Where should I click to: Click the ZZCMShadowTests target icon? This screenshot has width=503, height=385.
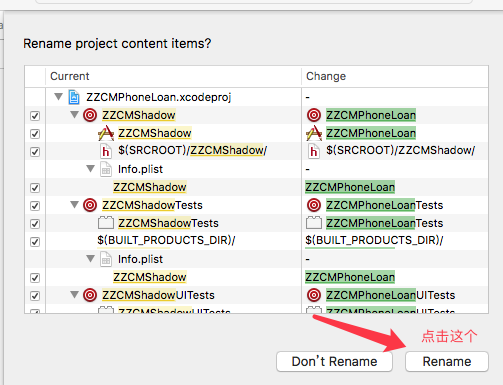(90, 205)
